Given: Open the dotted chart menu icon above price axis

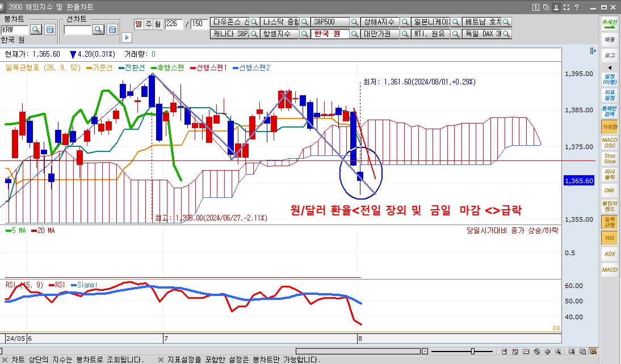Looking at the screenshot, I should pyautogui.click(x=593, y=50).
